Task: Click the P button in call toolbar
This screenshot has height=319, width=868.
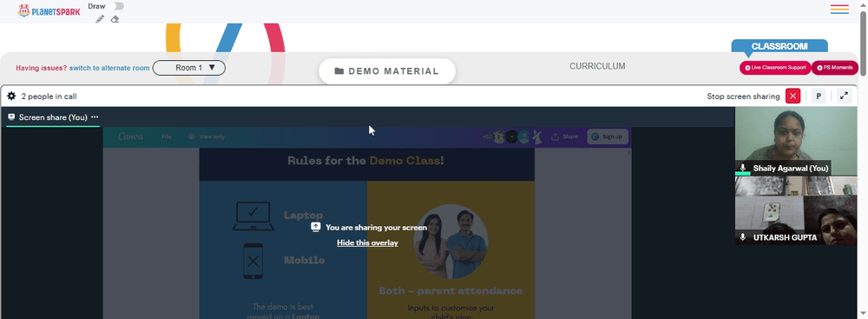Action: coord(819,96)
